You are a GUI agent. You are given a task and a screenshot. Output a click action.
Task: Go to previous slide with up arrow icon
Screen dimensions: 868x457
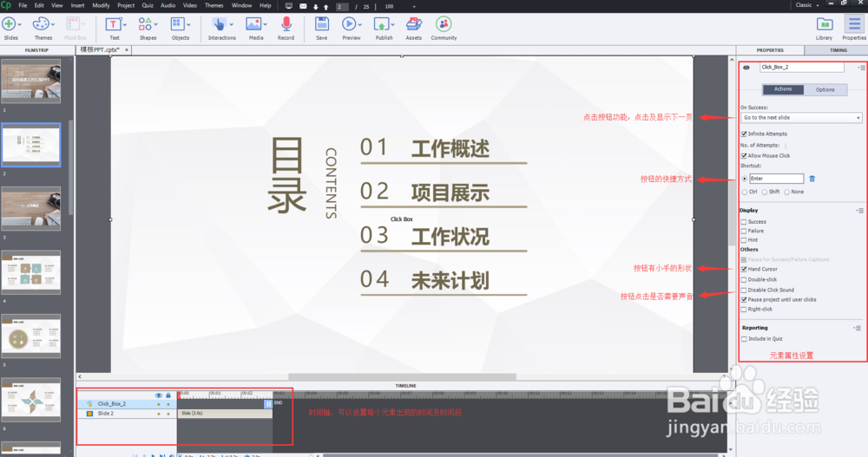click(x=326, y=7)
